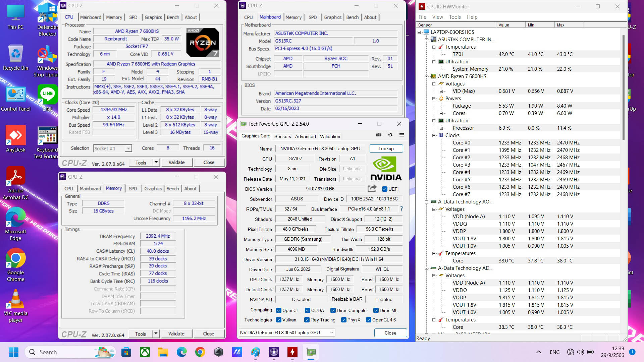Image resolution: width=644 pixels, height=362 pixels.
Task: Toggle the OpenCL checkbox
Action: coord(278,310)
